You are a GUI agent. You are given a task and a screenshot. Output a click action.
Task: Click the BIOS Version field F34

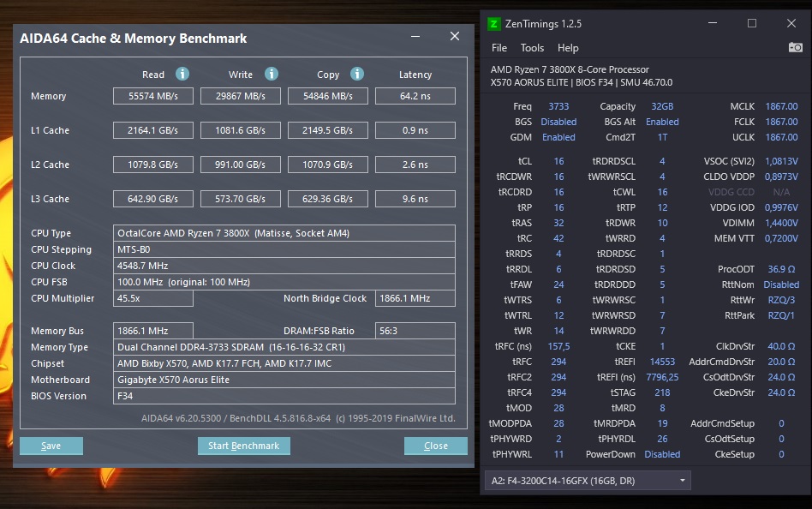[x=284, y=396]
